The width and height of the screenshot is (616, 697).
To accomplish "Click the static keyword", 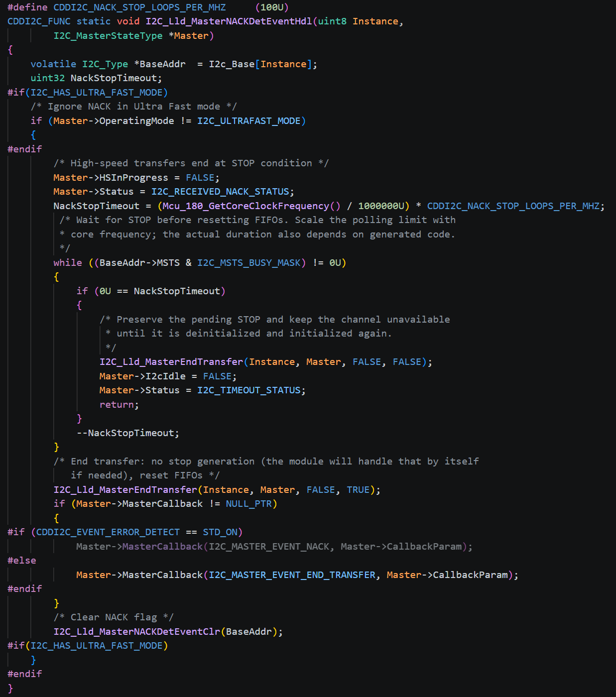I will [94, 21].
